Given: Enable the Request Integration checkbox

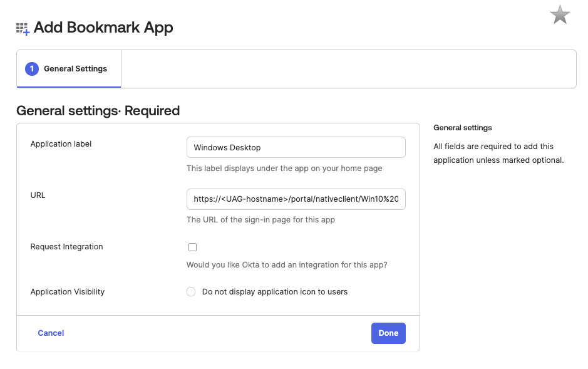Looking at the screenshot, I should [192, 247].
